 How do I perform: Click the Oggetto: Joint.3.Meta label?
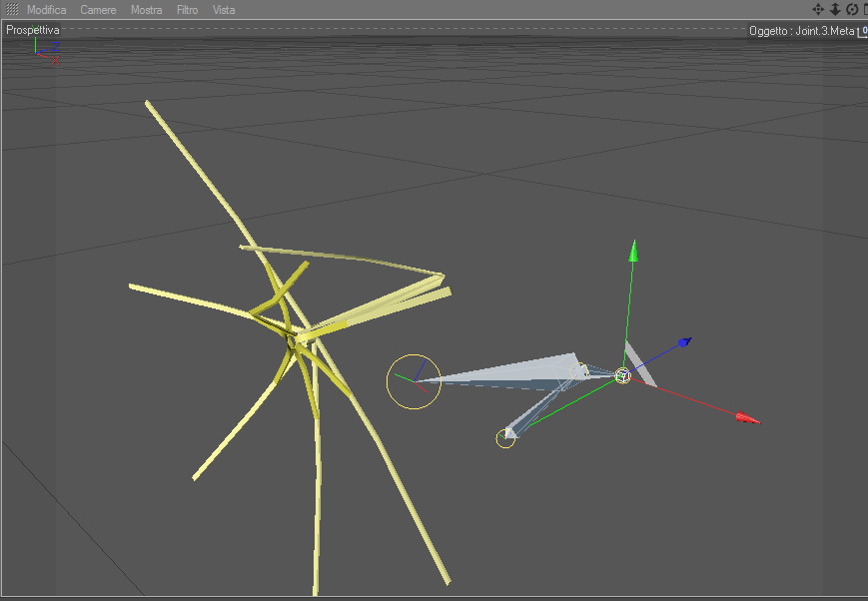801,31
